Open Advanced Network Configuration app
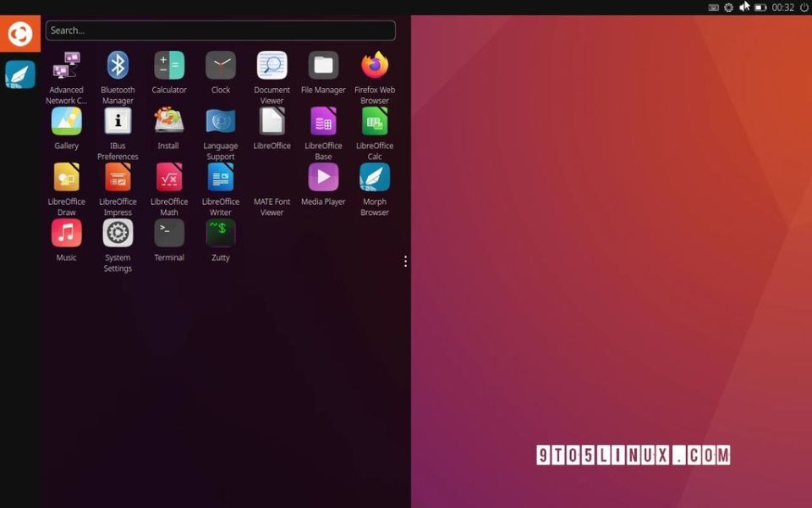This screenshot has height=508, width=812. pos(66,65)
